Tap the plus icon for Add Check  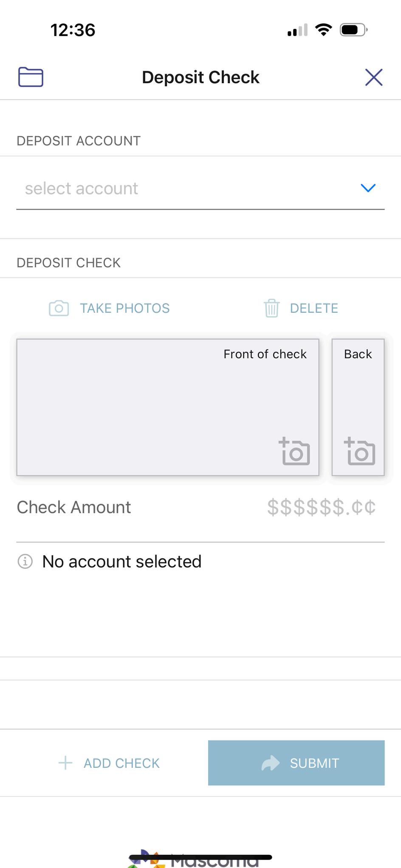coord(65,763)
